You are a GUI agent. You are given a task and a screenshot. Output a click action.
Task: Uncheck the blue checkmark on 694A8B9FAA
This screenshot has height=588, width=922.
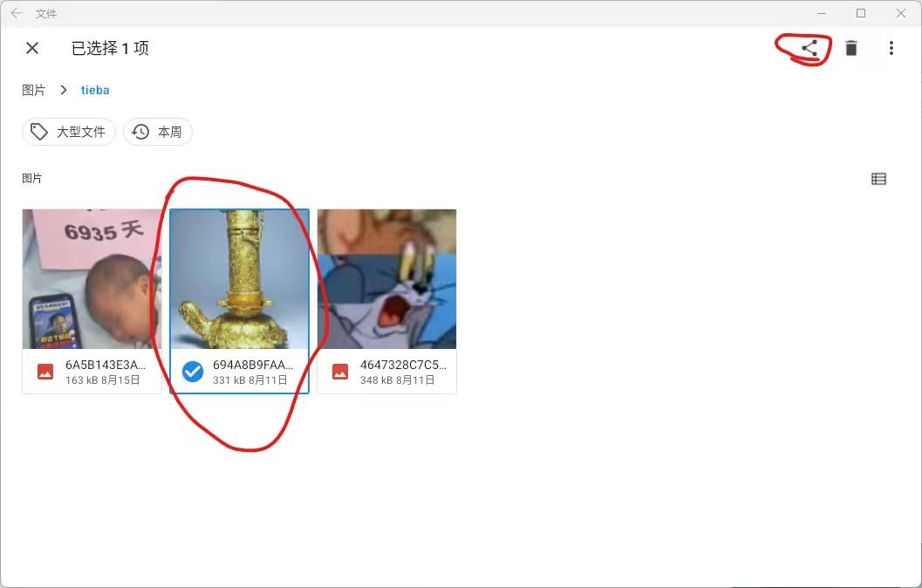pos(192,372)
